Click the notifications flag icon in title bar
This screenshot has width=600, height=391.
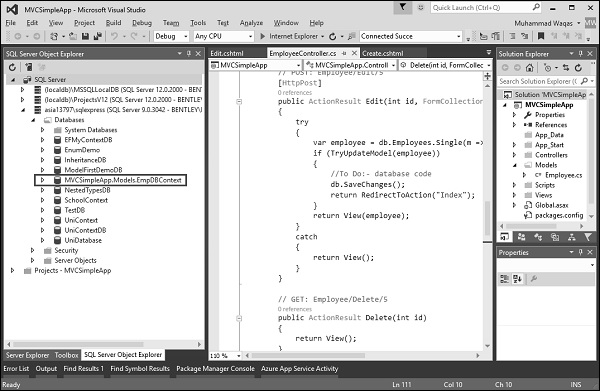(403, 7)
